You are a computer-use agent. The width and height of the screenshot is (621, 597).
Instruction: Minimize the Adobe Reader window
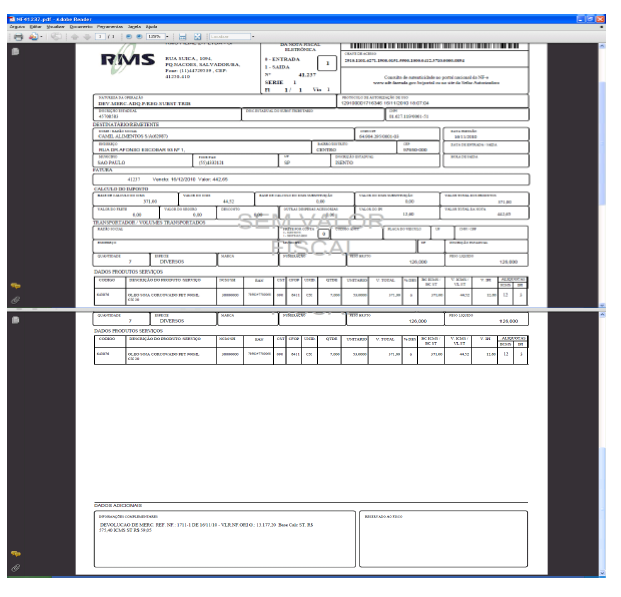tap(581, 19)
